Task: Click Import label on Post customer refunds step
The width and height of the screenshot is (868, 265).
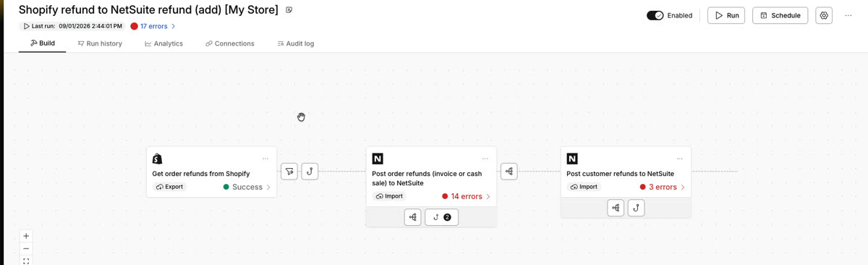Action: pyautogui.click(x=584, y=187)
